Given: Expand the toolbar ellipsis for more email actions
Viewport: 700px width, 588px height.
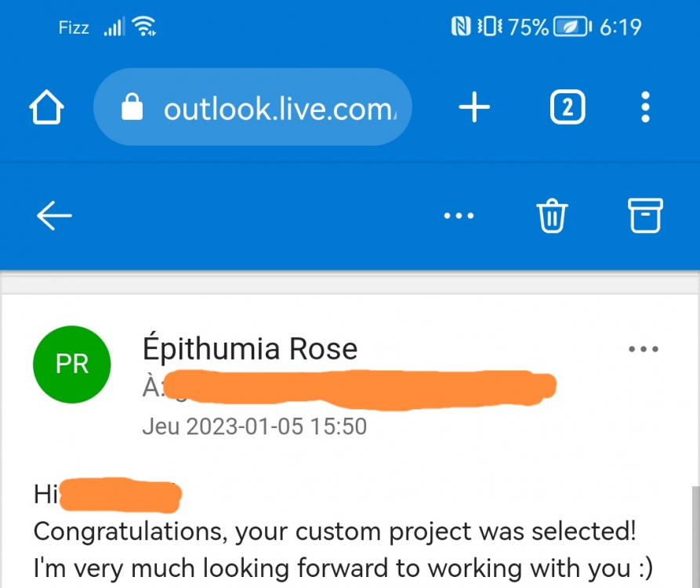Looking at the screenshot, I should pos(459,216).
